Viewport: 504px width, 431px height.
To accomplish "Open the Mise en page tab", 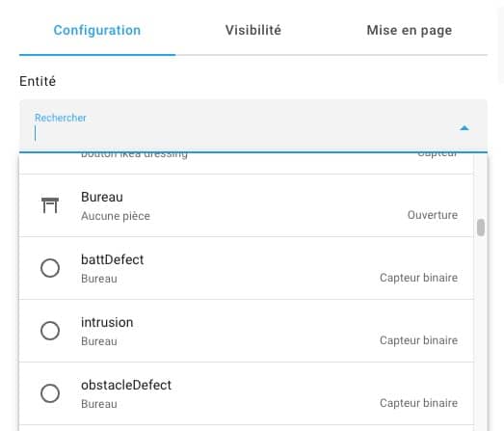I will [x=410, y=31].
